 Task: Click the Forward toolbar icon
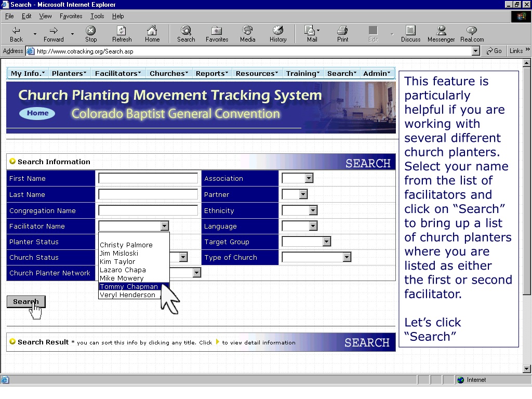pyautogui.click(x=54, y=34)
